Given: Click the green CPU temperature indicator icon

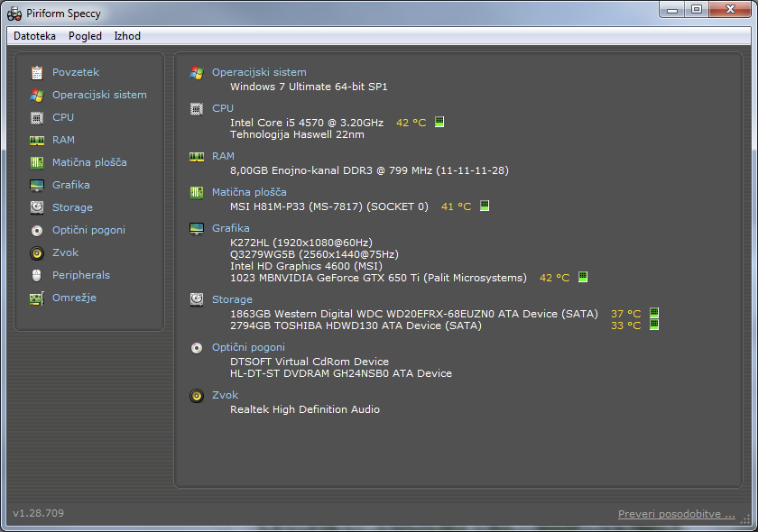Looking at the screenshot, I should tap(439, 123).
